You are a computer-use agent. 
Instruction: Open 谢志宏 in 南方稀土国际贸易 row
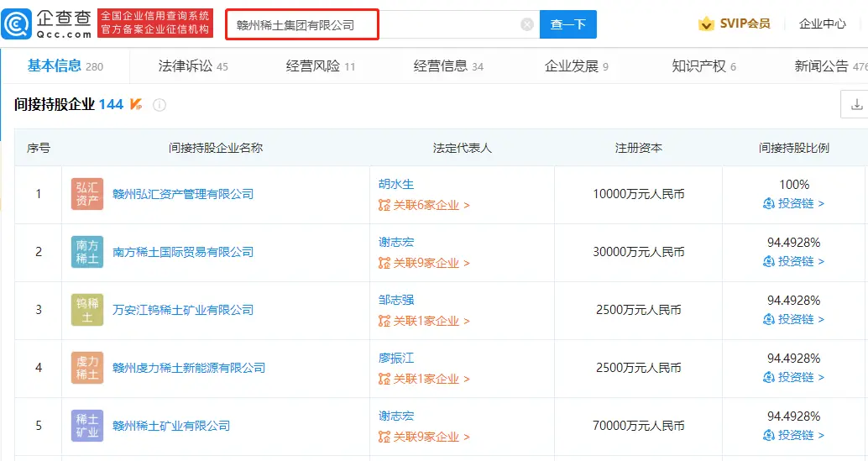395,242
